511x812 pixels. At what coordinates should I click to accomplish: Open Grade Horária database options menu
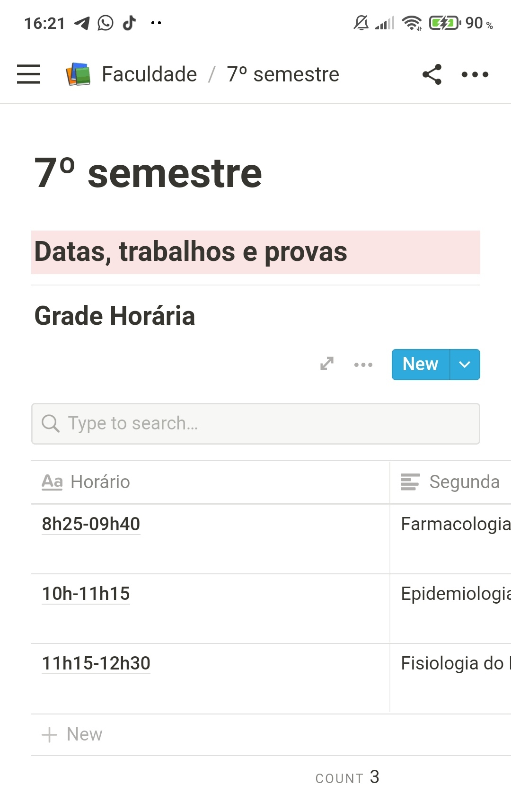click(x=363, y=365)
